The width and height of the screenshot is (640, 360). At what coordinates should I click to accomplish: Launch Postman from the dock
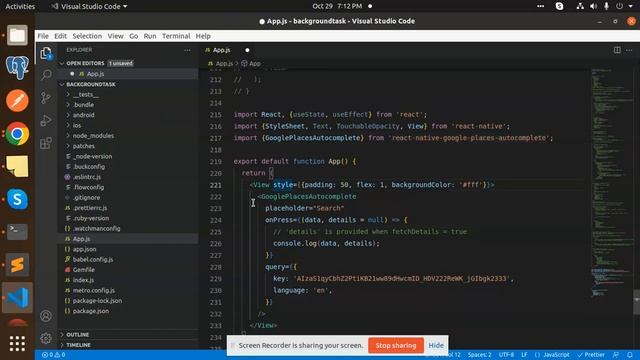(x=17, y=100)
